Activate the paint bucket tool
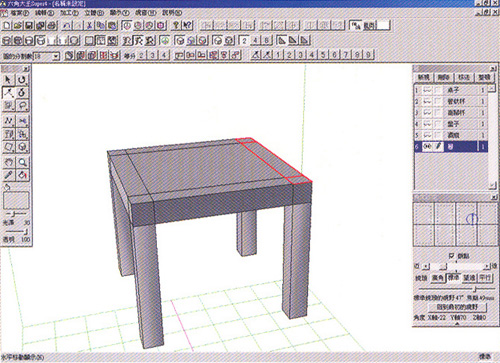The width and height of the screenshot is (500, 363). click(x=22, y=175)
